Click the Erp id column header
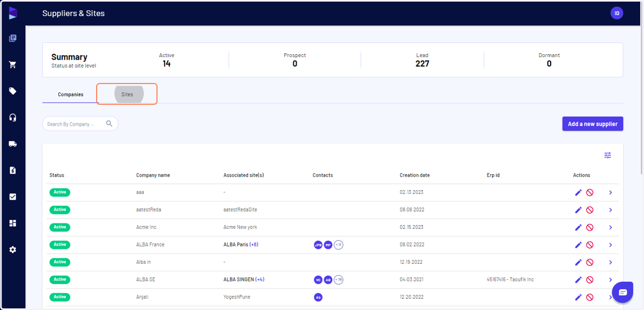Screen dimensions: 644x310 [x=494, y=175]
